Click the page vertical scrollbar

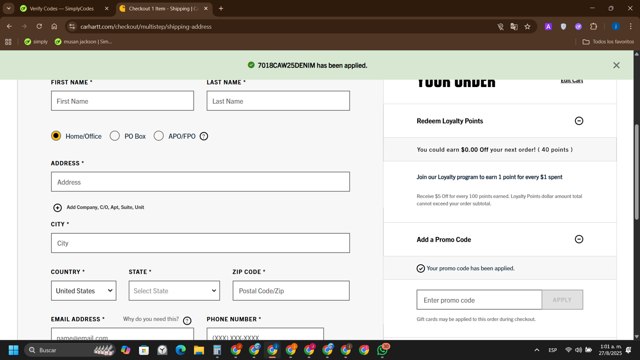[x=636, y=171]
